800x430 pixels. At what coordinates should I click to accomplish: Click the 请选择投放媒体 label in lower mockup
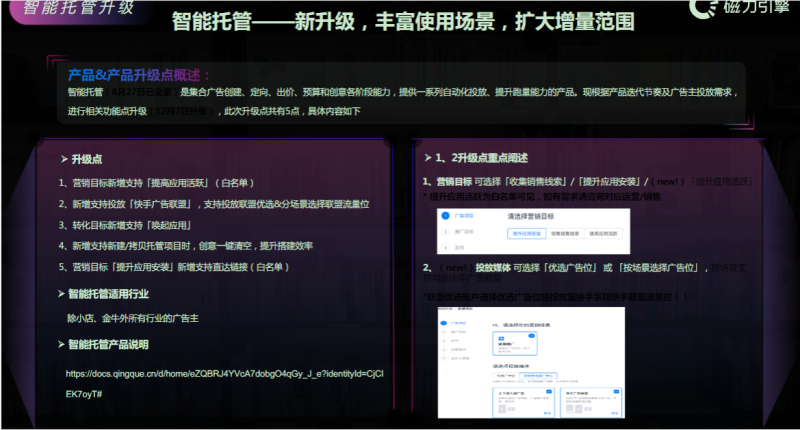tap(510, 366)
